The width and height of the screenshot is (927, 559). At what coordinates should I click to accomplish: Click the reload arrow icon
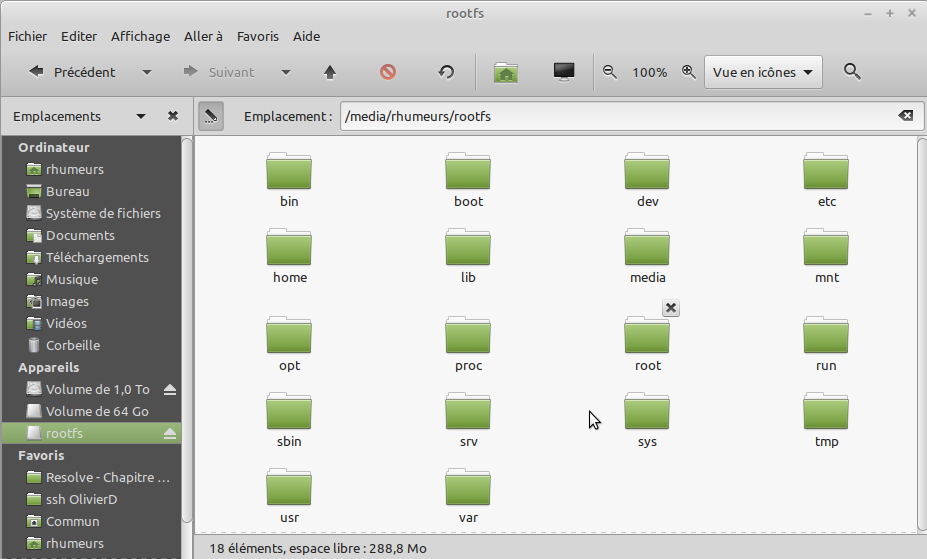point(447,72)
